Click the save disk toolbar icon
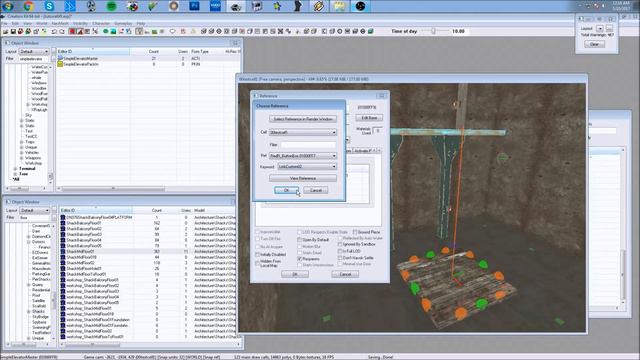 [13, 31]
